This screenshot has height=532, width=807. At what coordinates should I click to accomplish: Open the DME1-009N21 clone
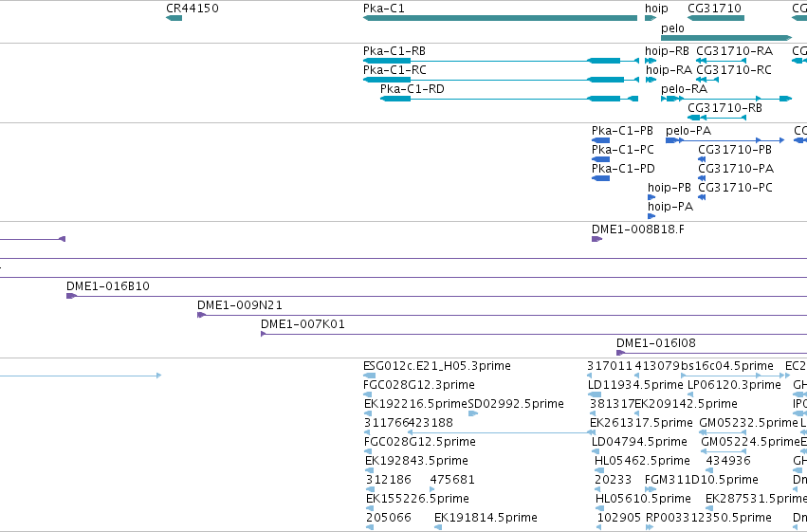tap(502, 316)
